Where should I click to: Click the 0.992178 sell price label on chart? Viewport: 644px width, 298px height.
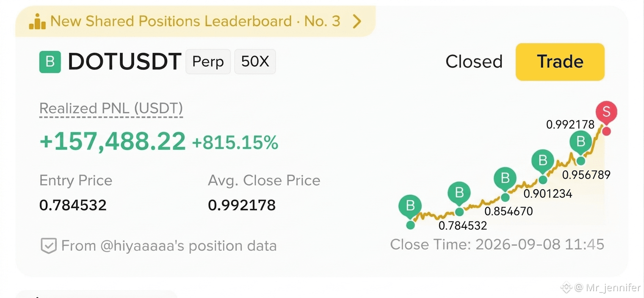pyautogui.click(x=570, y=124)
